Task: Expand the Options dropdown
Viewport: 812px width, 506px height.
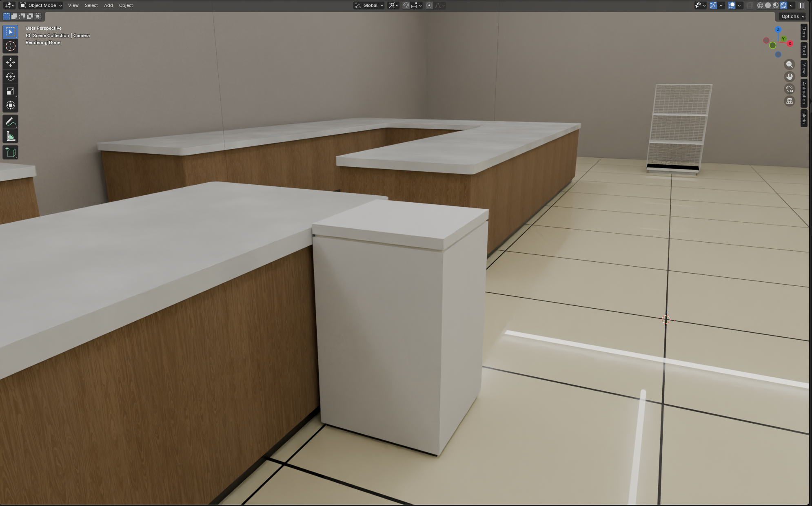Action: click(x=793, y=16)
